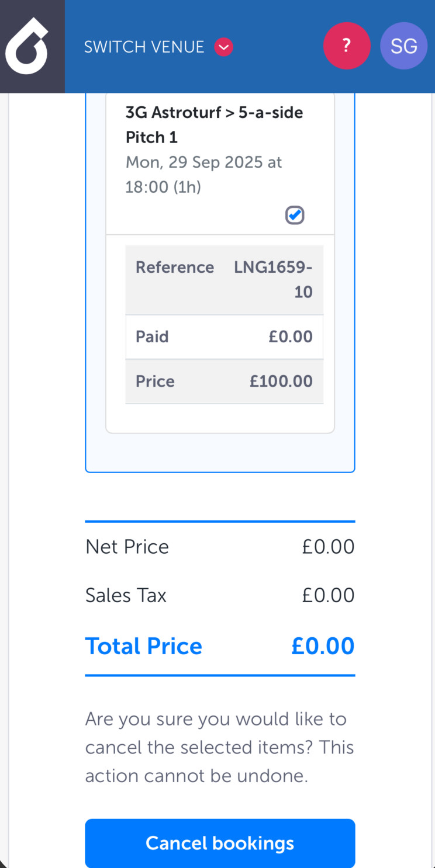Click the Total Price amount

(323, 646)
